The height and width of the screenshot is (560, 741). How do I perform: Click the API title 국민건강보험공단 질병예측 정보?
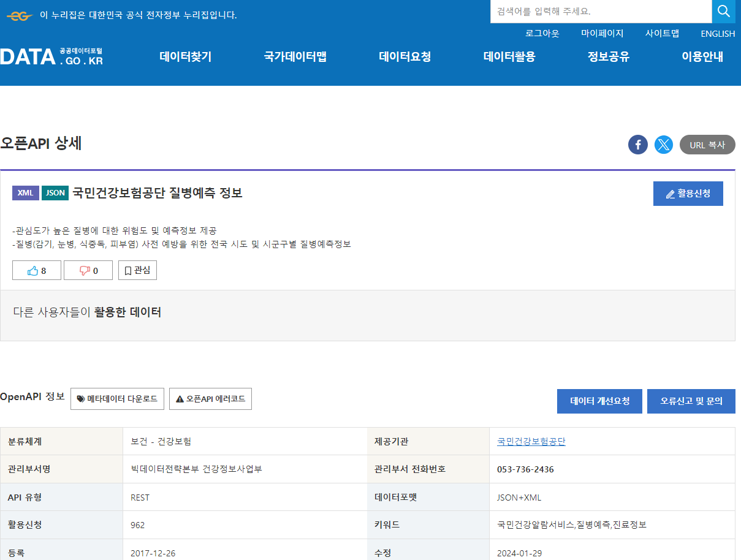point(158,193)
